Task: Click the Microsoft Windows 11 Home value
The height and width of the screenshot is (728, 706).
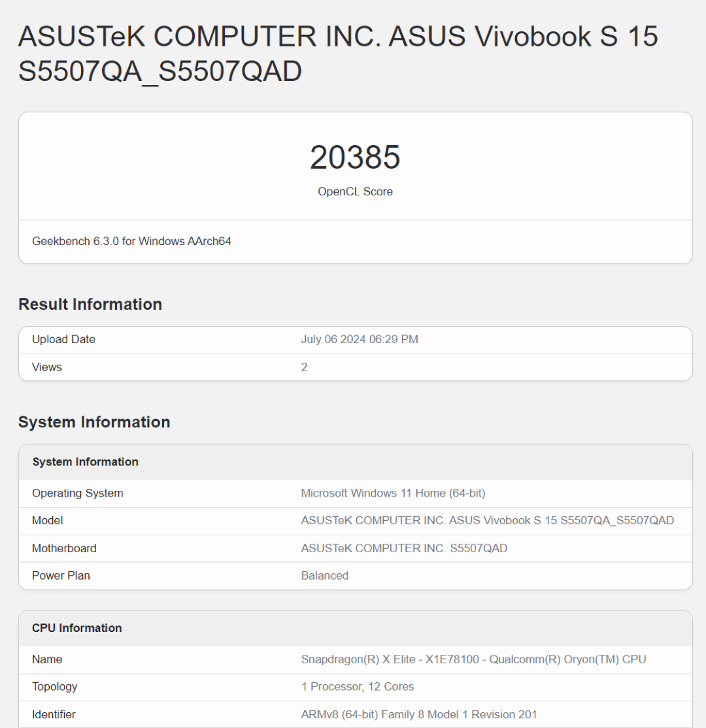Action: 393,493
